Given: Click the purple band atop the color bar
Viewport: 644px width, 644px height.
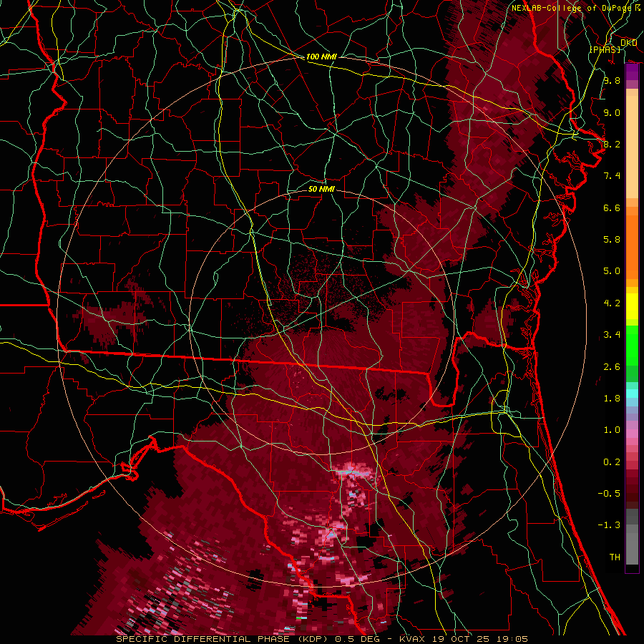Looking at the screenshot, I should click(632, 72).
